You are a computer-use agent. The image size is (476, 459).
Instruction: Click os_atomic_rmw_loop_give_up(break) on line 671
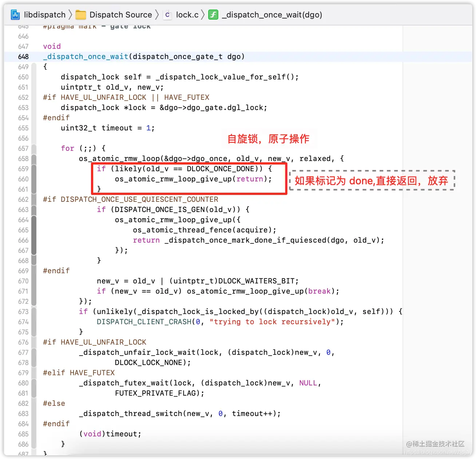point(261,291)
